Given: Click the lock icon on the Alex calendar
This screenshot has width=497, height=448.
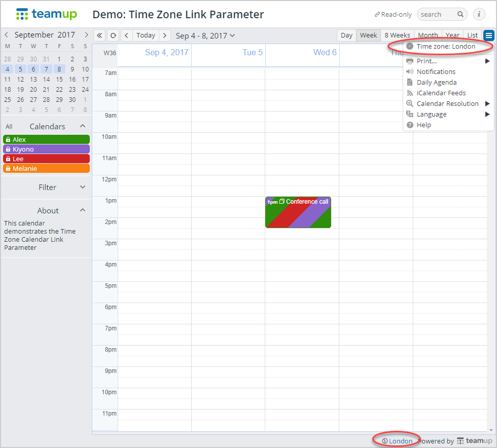Looking at the screenshot, I should pos(8,139).
